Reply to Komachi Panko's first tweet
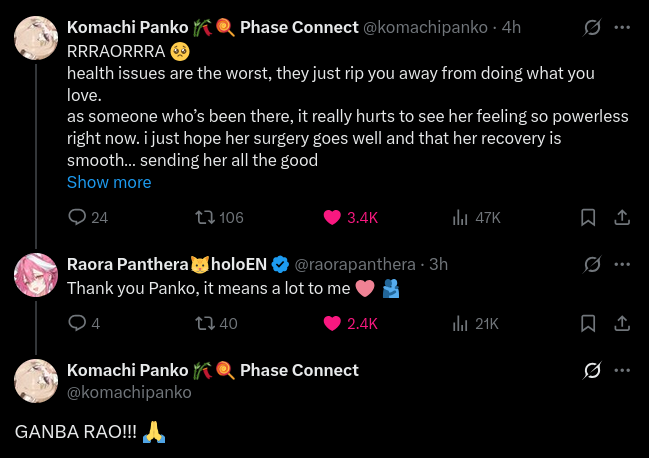 click(77, 217)
